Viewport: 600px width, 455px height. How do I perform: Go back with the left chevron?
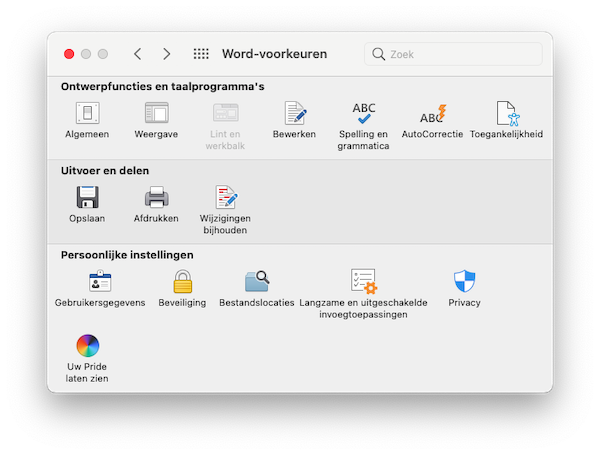tap(138, 54)
